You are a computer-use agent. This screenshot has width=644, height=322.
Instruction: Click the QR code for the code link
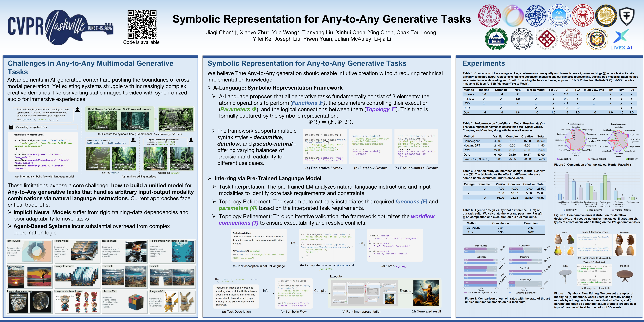click(x=142, y=24)
